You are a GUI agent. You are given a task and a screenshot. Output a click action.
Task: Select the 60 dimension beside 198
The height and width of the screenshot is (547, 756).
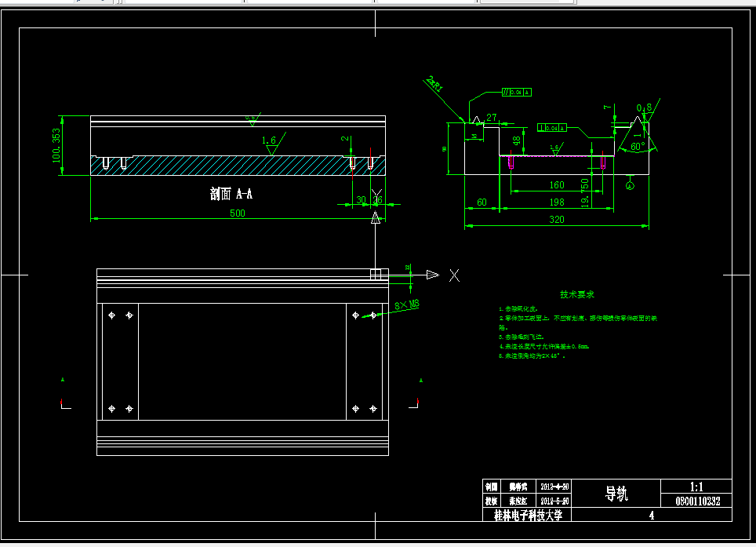[x=482, y=202]
